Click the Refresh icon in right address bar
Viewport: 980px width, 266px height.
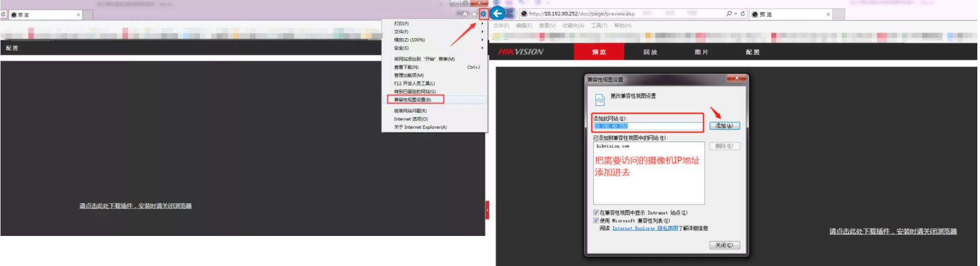[x=743, y=14]
